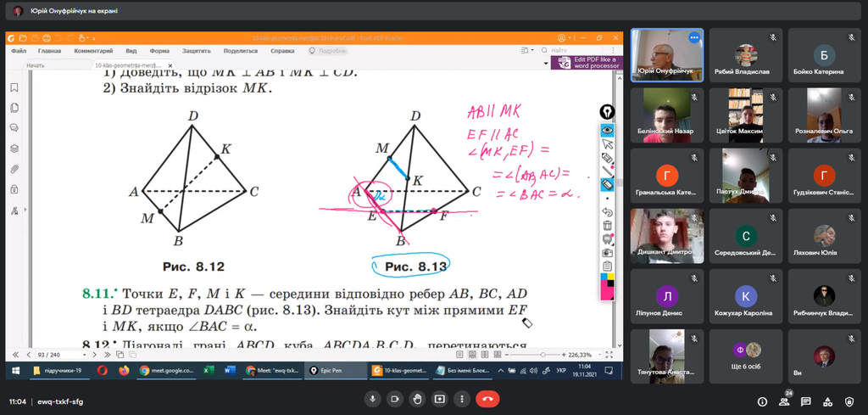Click the Windows Start button

pos(15,371)
